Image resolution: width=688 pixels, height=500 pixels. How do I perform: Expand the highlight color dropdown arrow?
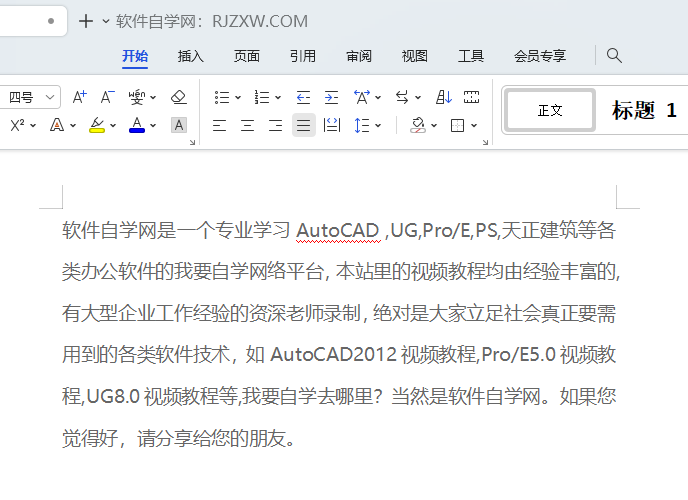point(113,126)
